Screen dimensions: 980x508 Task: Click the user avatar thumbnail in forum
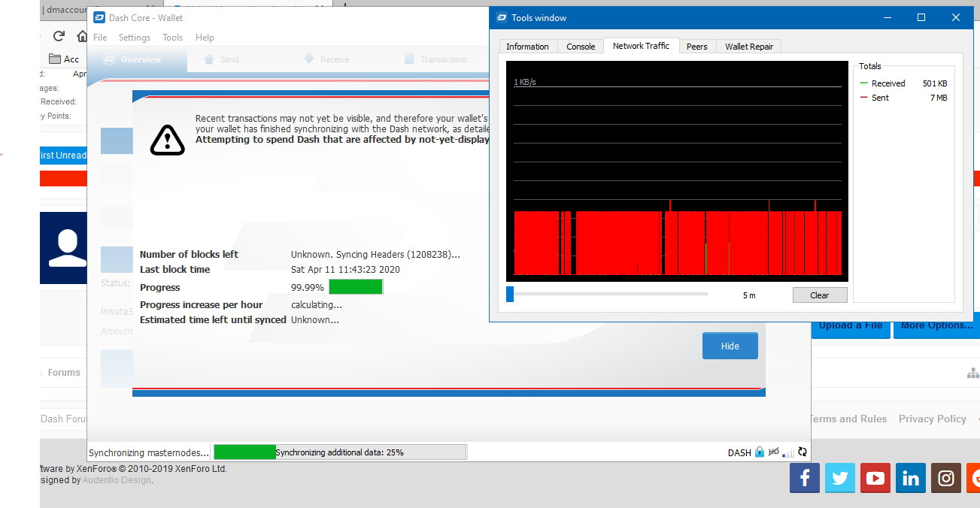click(x=64, y=248)
